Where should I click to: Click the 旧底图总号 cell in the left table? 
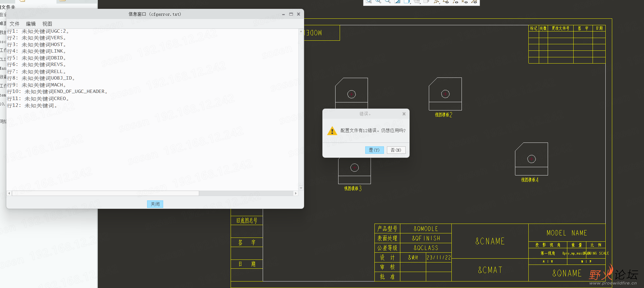click(x=247, y=221)
